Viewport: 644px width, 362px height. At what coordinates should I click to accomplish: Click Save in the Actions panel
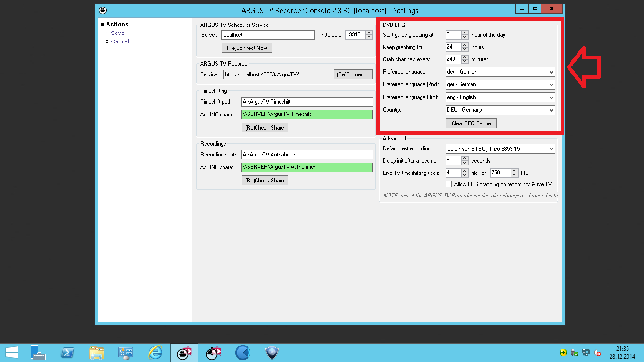(118, 33)
